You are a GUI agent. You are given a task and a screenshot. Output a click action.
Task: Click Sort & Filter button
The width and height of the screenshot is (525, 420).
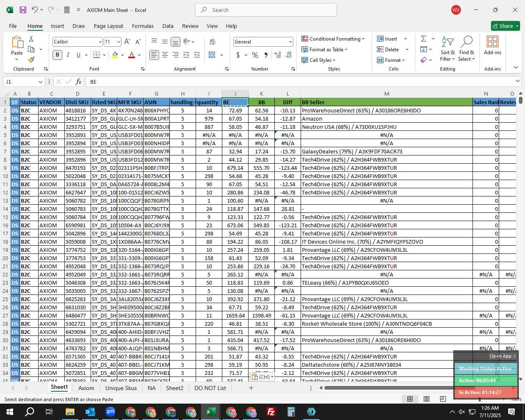[448, 48]
